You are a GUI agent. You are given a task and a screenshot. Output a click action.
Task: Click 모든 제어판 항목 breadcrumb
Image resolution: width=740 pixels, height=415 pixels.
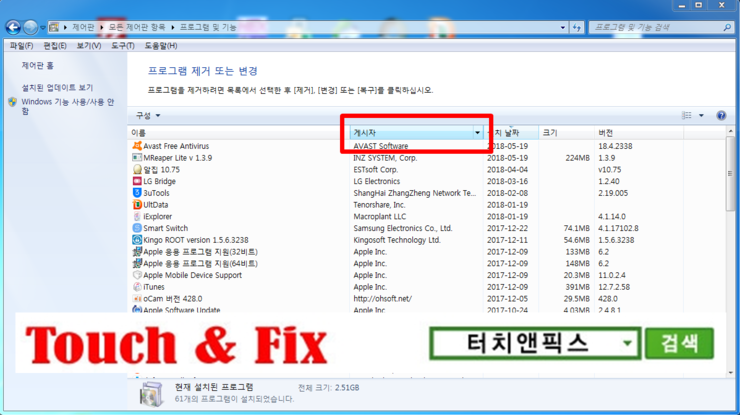(x=137, y=27)
